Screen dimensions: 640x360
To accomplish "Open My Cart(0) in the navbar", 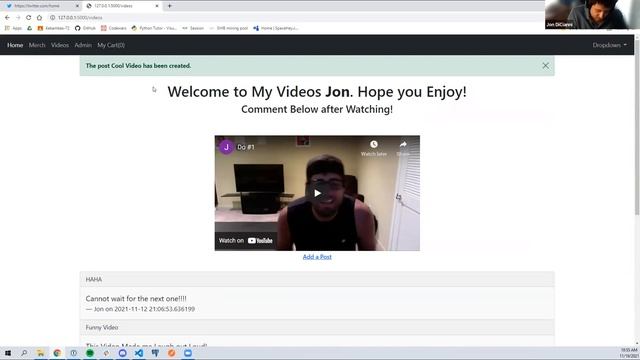I will point(111,45).
